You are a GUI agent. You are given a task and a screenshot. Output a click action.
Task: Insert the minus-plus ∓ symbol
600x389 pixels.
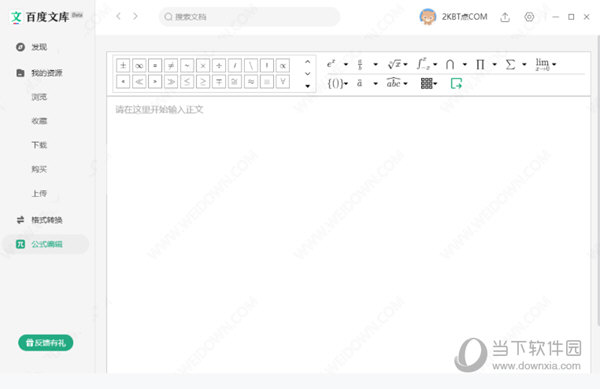click(x=219, y=81)
